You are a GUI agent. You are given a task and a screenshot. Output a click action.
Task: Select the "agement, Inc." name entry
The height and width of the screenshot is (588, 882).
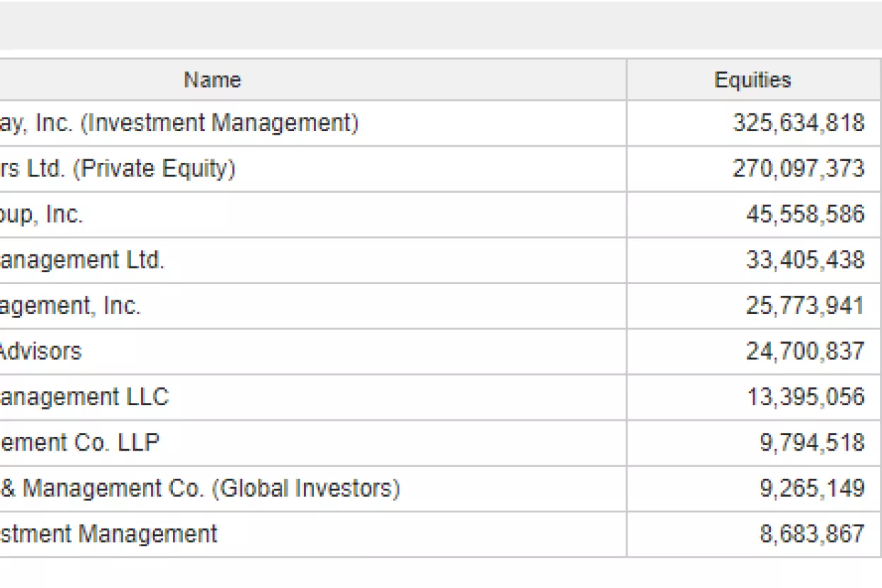70,305
